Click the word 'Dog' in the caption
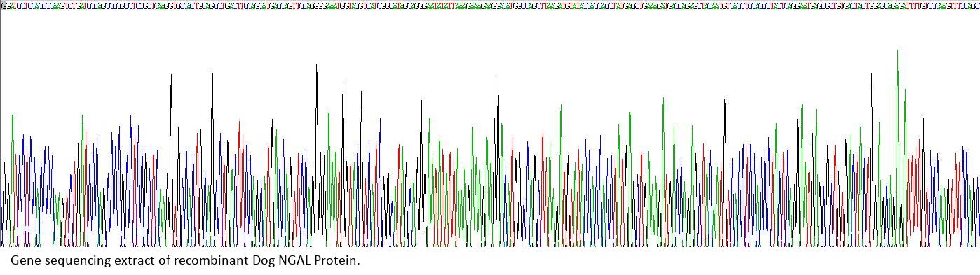Viewport: 980px width, 275px height. click(264, 260)
